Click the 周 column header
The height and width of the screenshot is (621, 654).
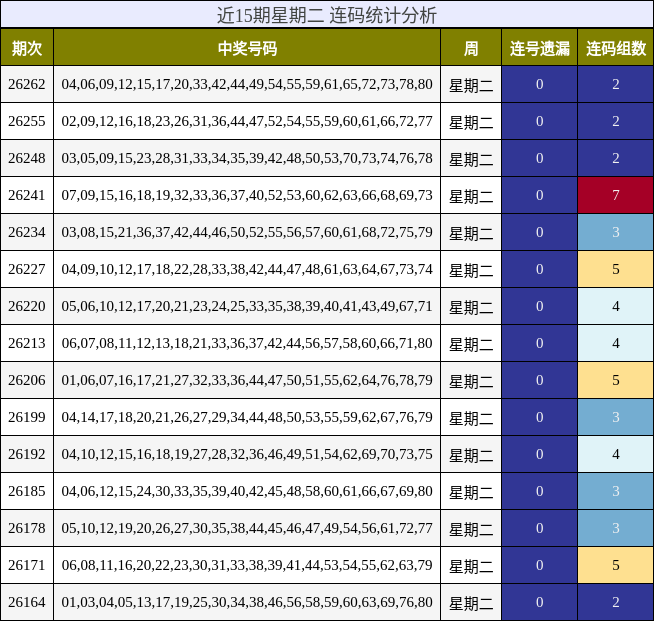tap(471, 48)
